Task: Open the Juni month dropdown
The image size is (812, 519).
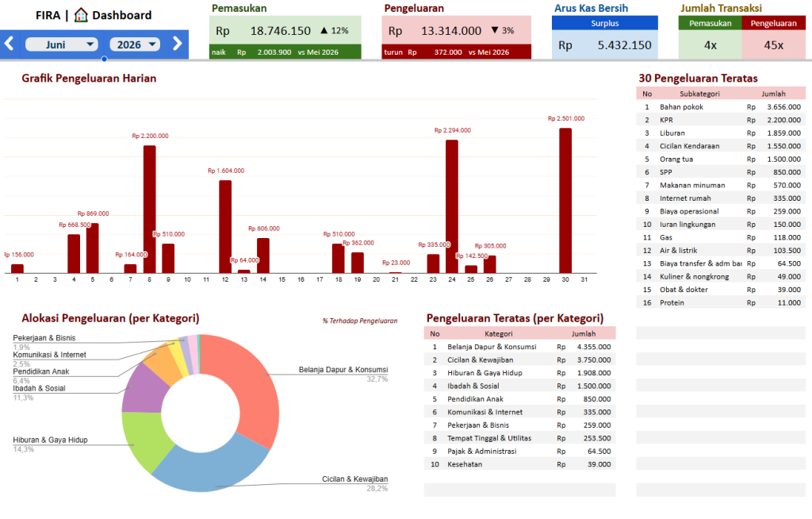Action: 61,44
